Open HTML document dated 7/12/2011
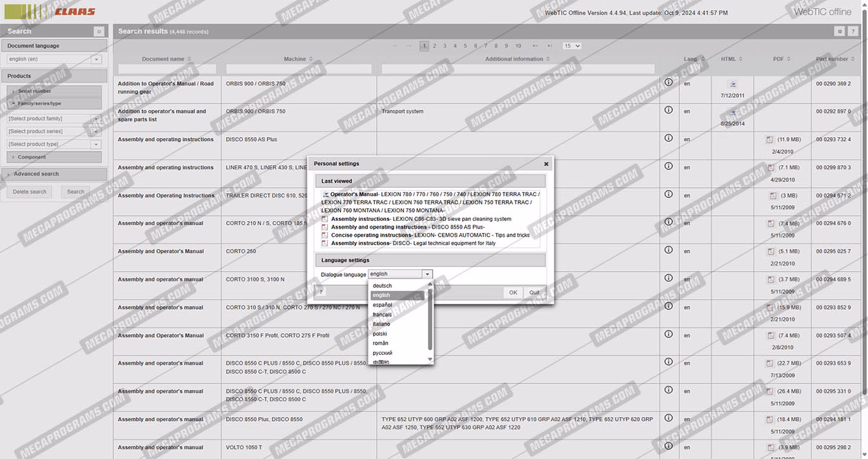868x459 pixels. coord(732,84)
